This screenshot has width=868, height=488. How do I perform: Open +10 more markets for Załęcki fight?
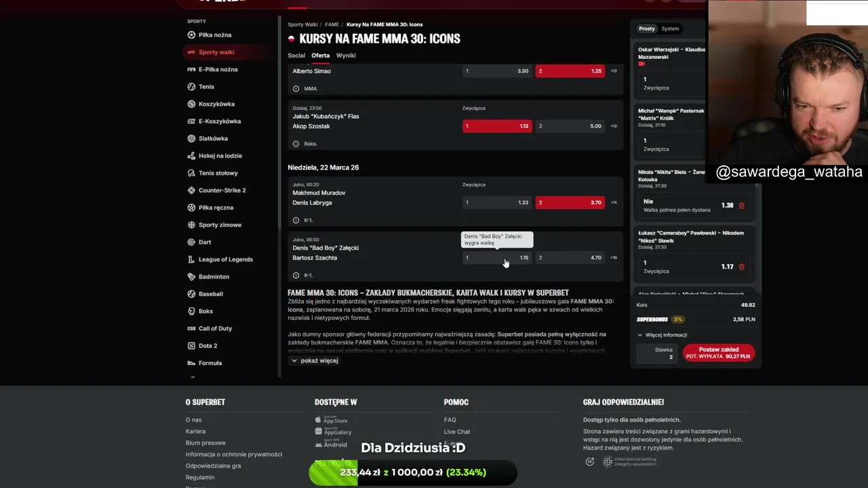(614, 258)
